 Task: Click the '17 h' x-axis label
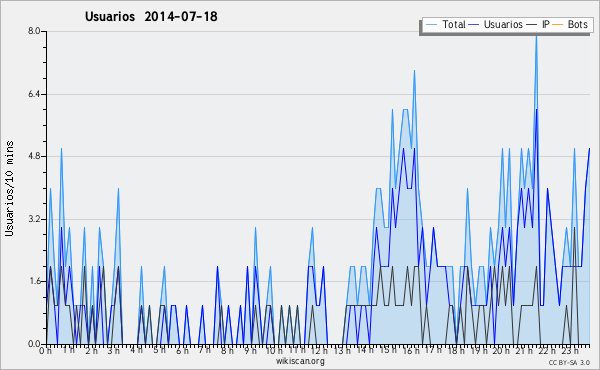(433, 350)
